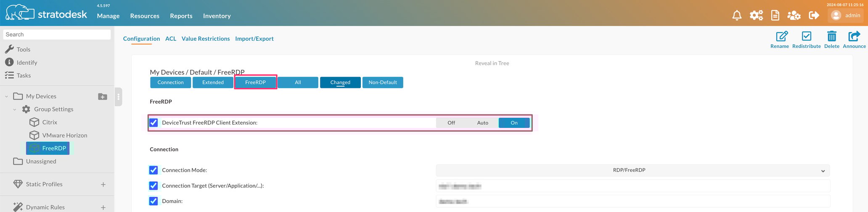
Task: Collapse the My Devices tree node
Action: pos(6,97)
